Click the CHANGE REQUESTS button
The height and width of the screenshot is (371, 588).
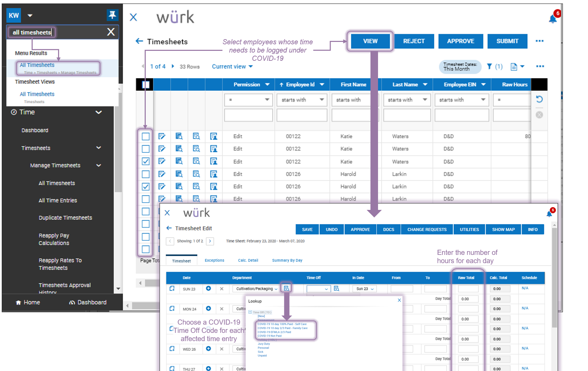427,229
